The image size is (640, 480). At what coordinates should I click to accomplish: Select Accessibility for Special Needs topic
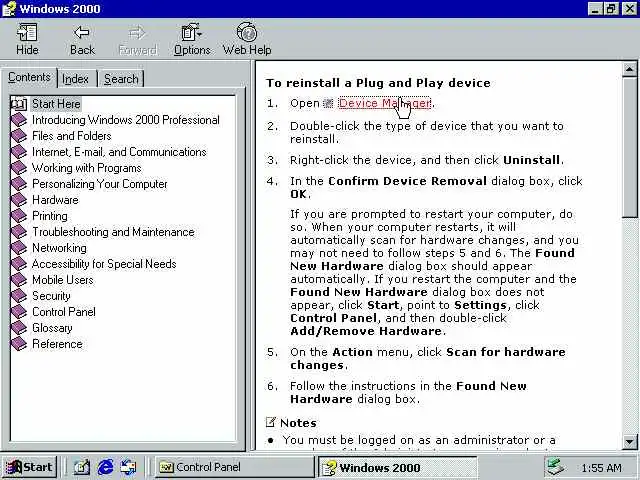104,264
